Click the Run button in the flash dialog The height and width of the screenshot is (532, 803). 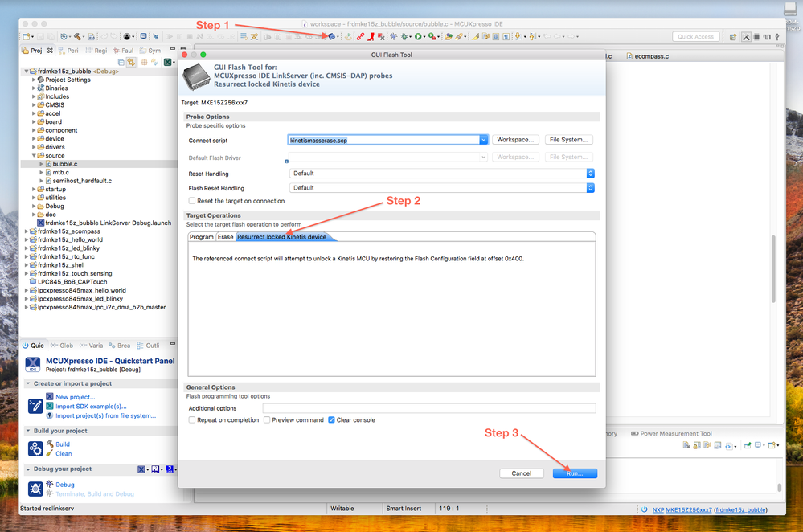click(575, 473)
